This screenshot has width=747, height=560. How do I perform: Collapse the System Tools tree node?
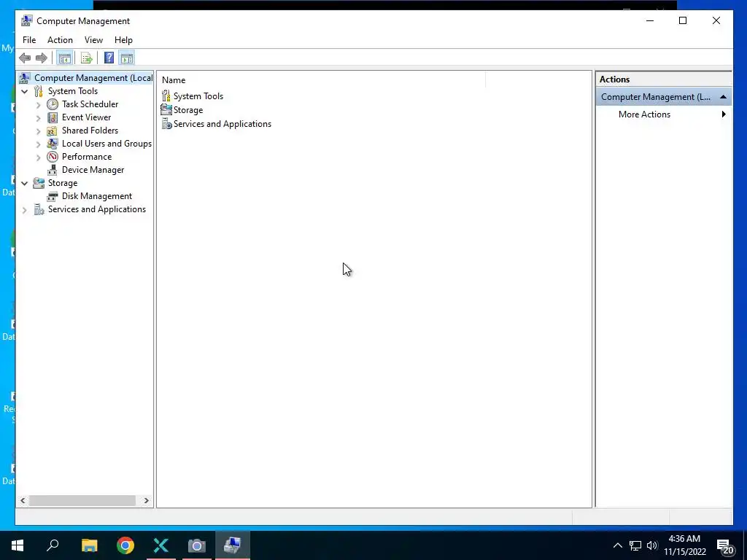[x=25, y=91]
